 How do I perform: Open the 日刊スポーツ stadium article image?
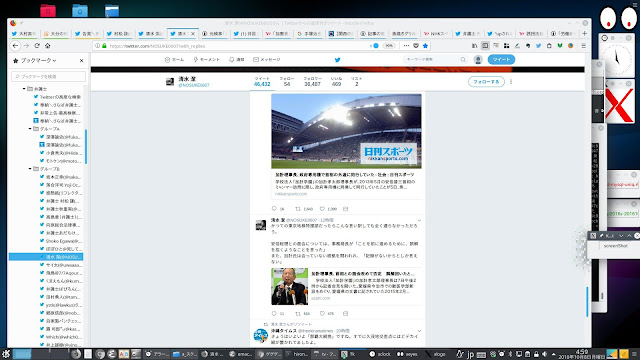click(346, 131)
